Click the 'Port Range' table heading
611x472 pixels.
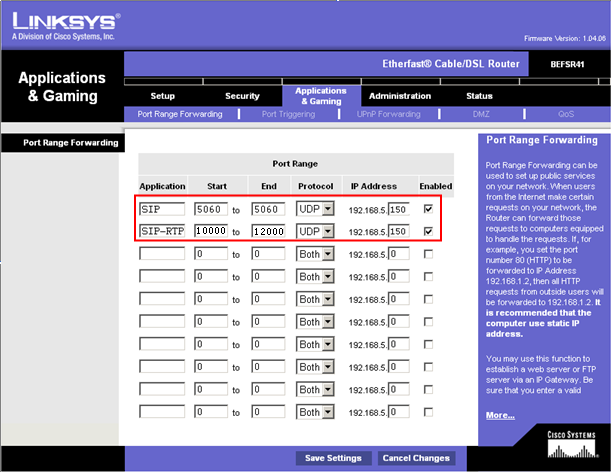click(x=295, y=164)
